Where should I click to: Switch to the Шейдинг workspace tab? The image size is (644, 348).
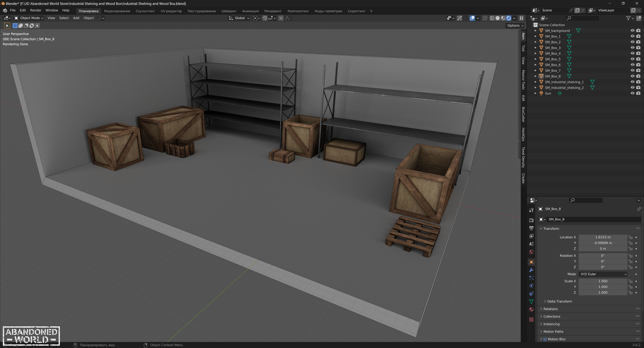(x=229, y=11)
